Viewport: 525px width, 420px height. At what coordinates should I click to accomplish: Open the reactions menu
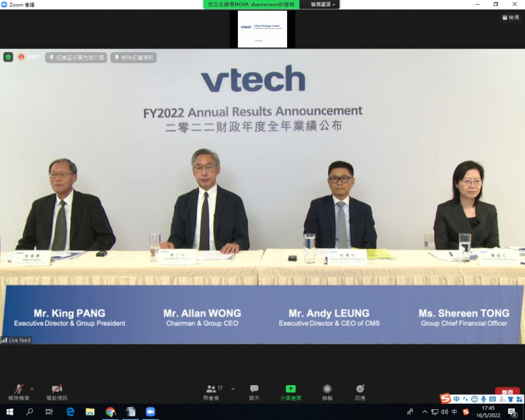click(360, 392)
